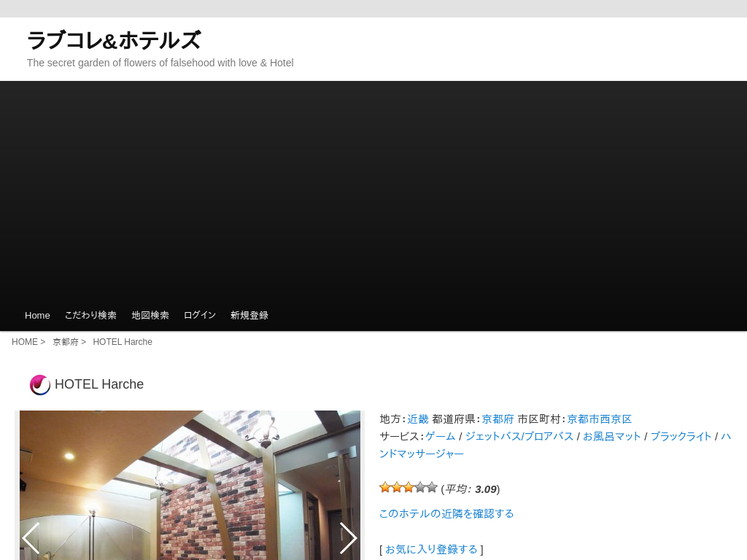The width and height of the screenshot is (747, 560).
Task: Click the second rating star
Action: [x=397, y=488]
